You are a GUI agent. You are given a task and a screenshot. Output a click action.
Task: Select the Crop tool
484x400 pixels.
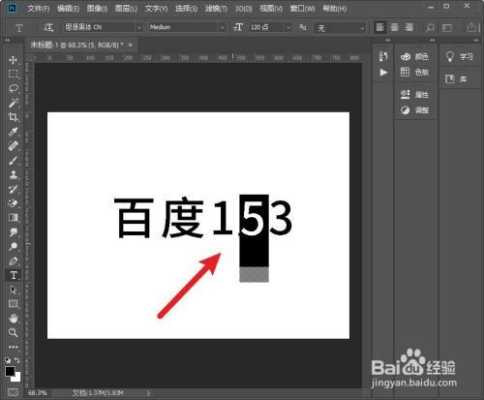pyautogui.click(x=13, y=117)
